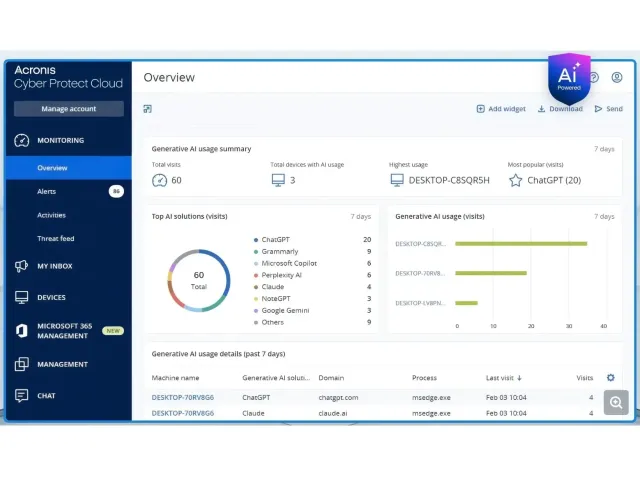Click the expand dashboard icon below Overview
The image size is (640, 480).
coord(147,109)
